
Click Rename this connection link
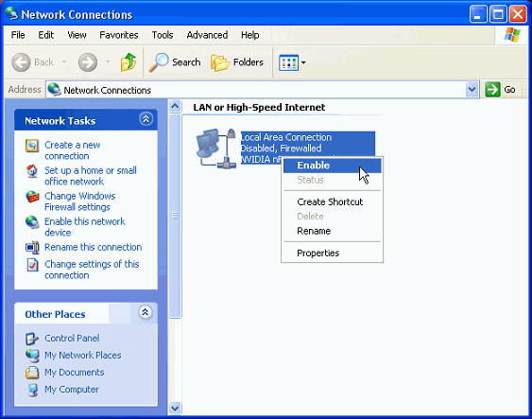[x=93, y=247]
